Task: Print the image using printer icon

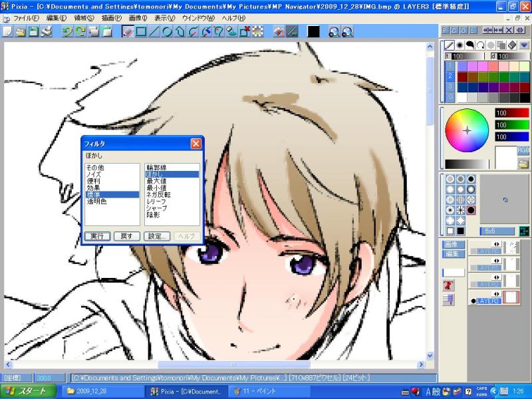Action: tap(47, 32)
